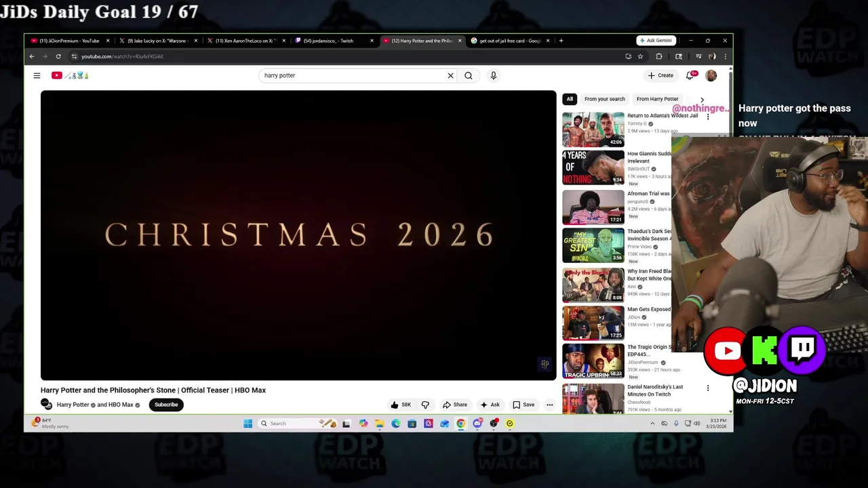Click Chrome icon in taskbar
Image resolution: width=868 pixels, height=488 pixels.
pyautogui.click(x=460, y=424)
